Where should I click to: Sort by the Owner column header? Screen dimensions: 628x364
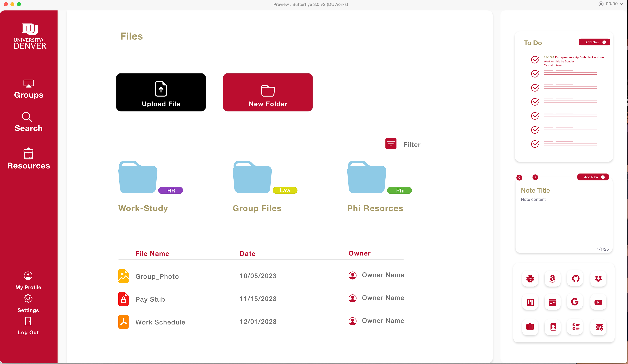[359, 253]
